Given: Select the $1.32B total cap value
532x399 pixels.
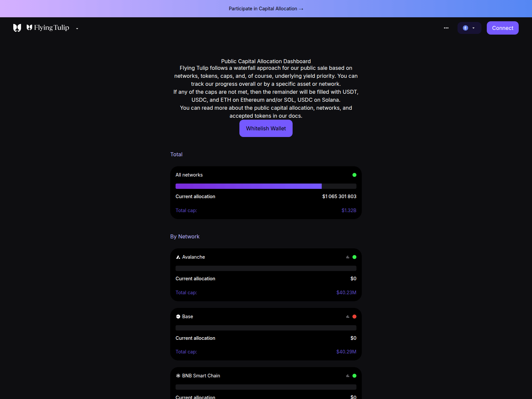Looking at the screenshot, I should 349,210.
